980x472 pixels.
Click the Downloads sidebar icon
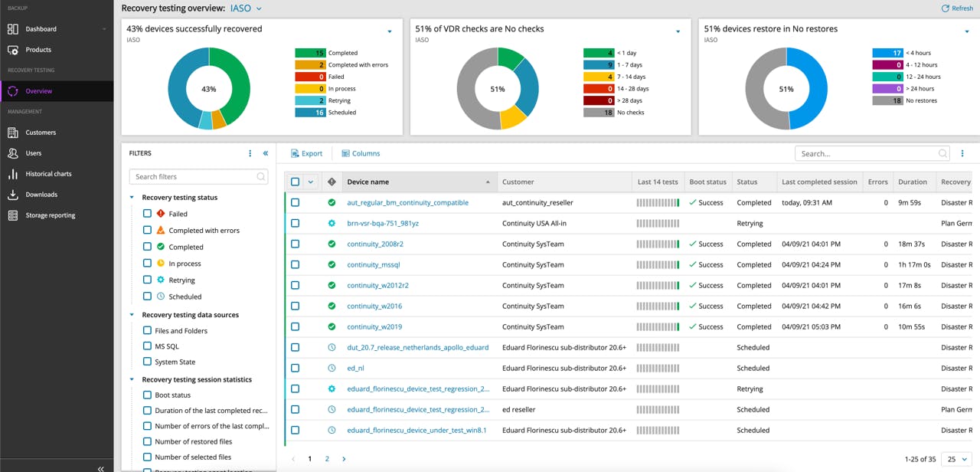pyautogui.click(x=12, y=195)
